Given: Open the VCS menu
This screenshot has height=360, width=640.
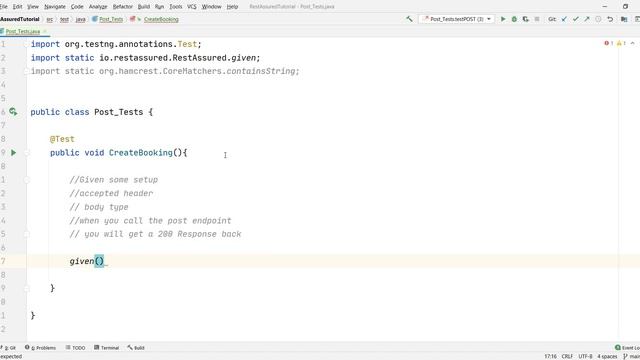Looking at the screenshot, I should pyautogui.click(x=192, y=7).
